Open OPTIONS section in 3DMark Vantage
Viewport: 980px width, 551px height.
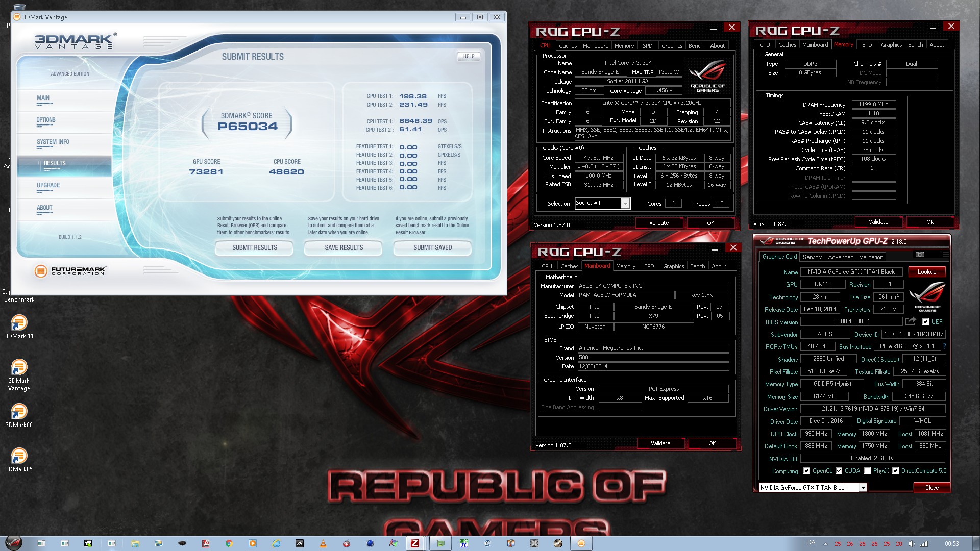pyautogui.click(x=64, y=121)
